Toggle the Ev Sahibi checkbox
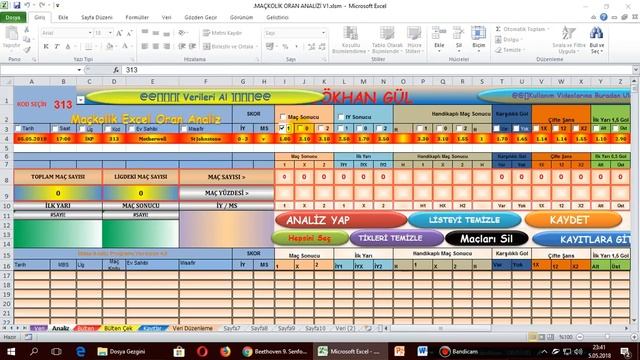The width and height of the screenshot is (640, 360). click(131, 129)
